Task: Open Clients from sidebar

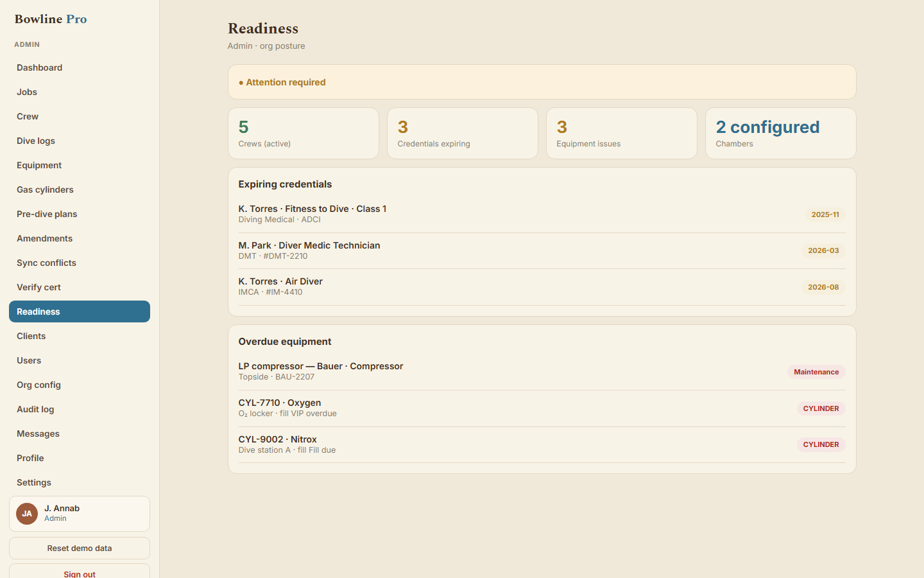Action: 80,336
